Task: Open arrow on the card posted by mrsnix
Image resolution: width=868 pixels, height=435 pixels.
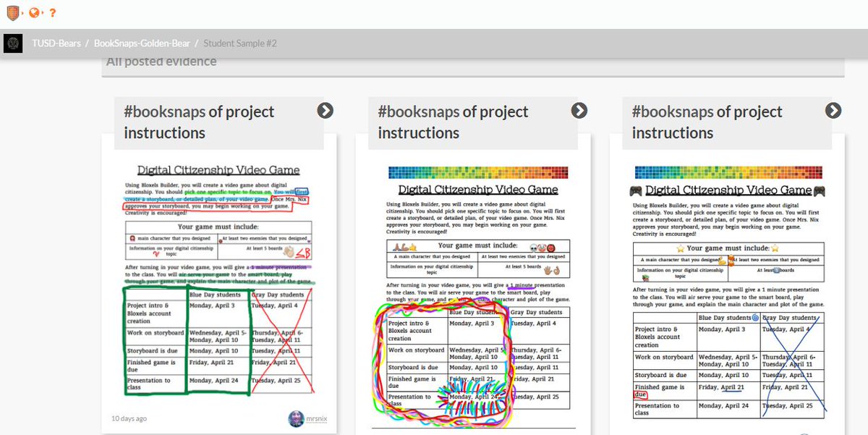Action: (x=325, y=110)
